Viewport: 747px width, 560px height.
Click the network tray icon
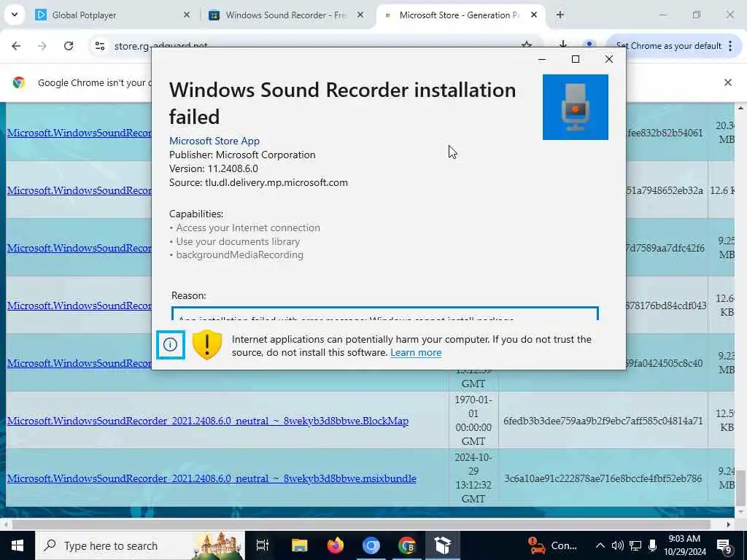pyautogui.click(x=635, y=545)
